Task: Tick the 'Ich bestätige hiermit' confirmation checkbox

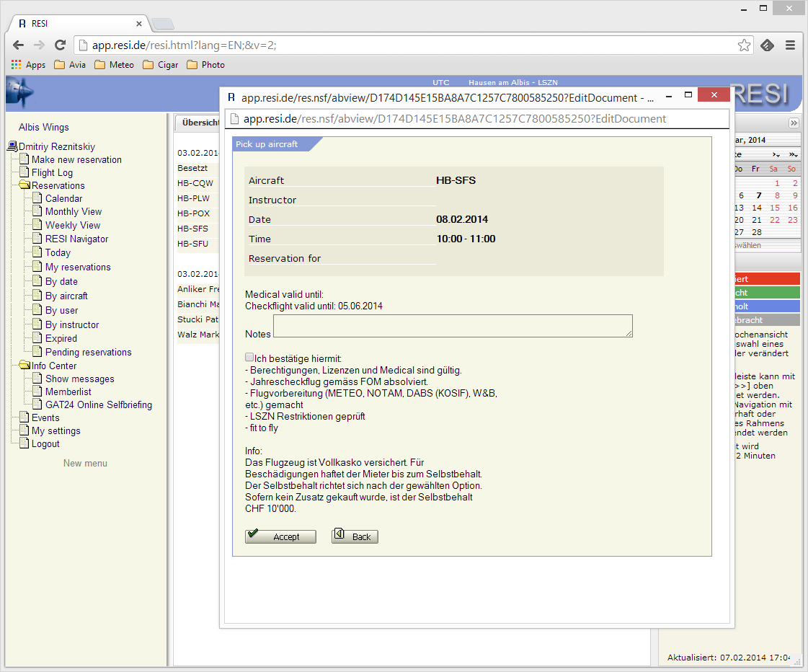Action: tap(249, 358)
